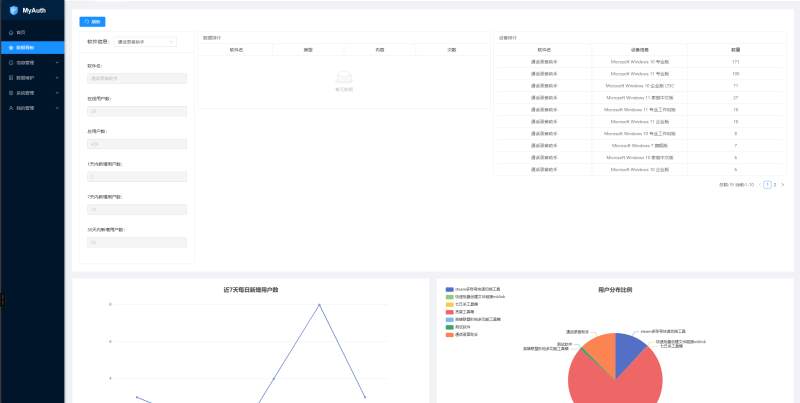
Task: Click the '近7天每日新增用户数' line chart title
Action: [251, 290]
